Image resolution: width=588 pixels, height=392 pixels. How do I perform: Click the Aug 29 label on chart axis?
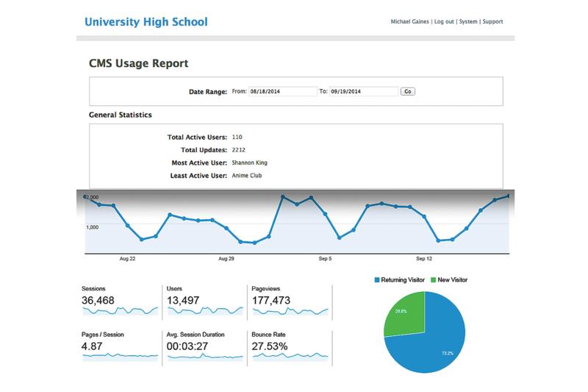[226, 260]
